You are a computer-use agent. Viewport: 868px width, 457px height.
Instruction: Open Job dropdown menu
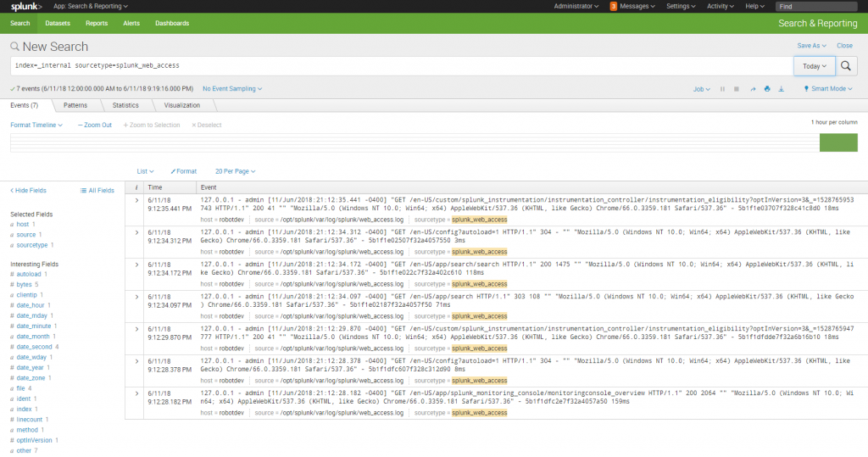(x=701, y=89)
